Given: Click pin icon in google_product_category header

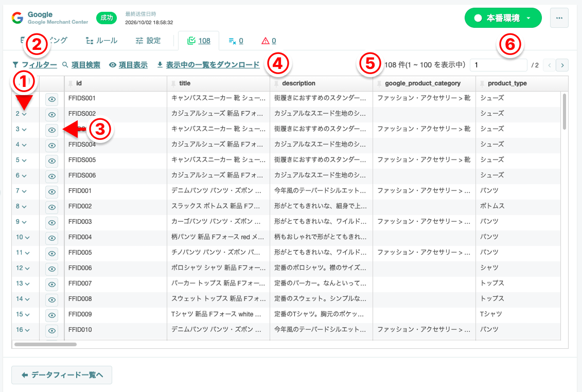Looking at the screenshot, I should (x=379, y=83).
